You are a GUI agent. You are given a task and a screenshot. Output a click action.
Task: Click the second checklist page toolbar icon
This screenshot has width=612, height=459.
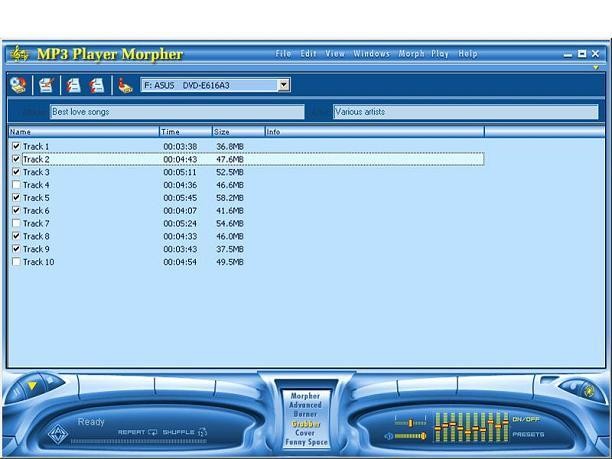point(96,85)
